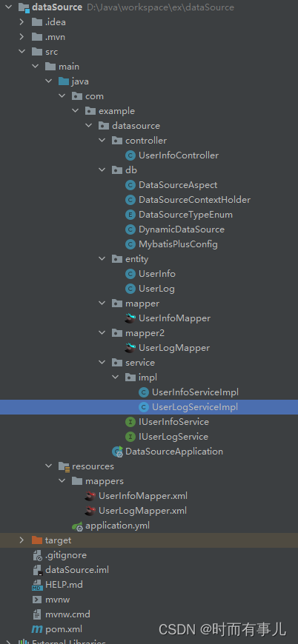
Task: Click the mvnw.cmd file icon
Action: tap(37, 614)
